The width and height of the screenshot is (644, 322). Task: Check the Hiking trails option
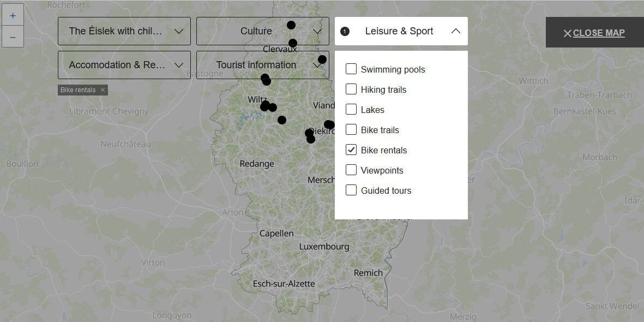[x=351, y=90]
